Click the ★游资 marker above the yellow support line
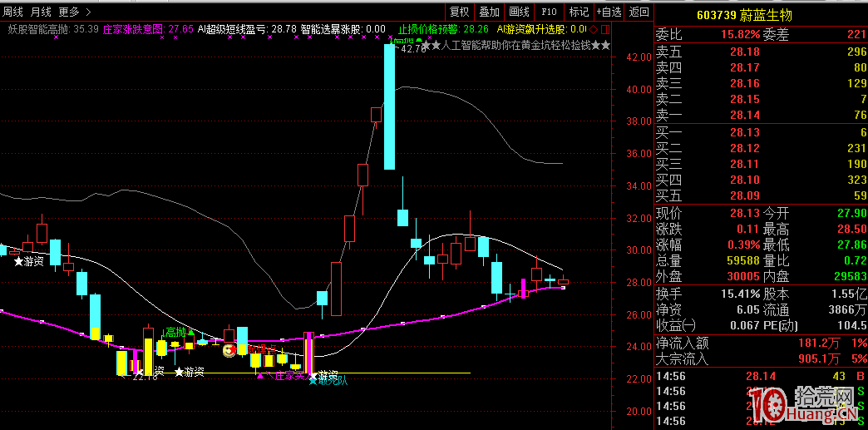The height and width of the screenshot is (430, 868). point(190,372)
